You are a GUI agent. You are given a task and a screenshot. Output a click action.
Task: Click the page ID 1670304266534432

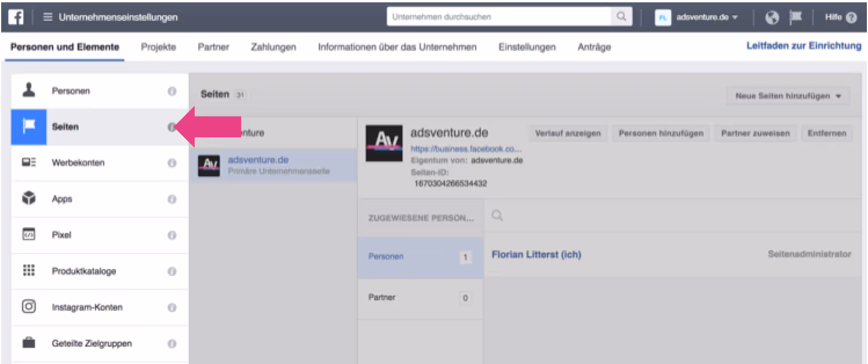click(x=451, y=184)
